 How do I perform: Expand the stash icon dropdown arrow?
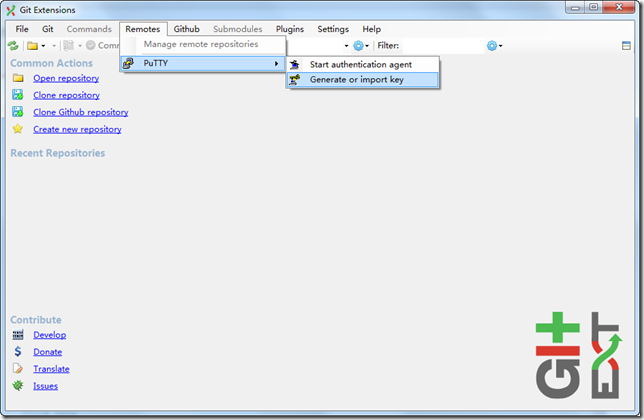[80, 46]
